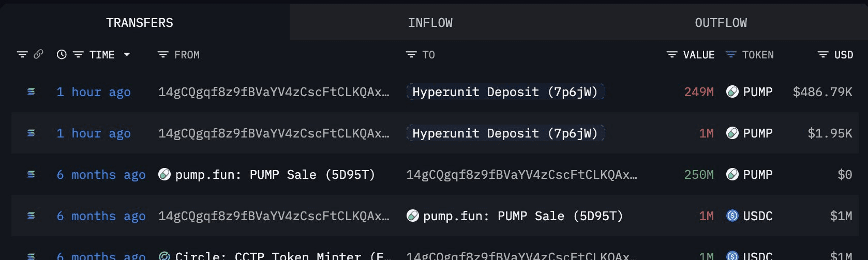Viewport: 868px width, 260px height.
Task: Toggle the TOKEN column filter
Action: (730, 54)
